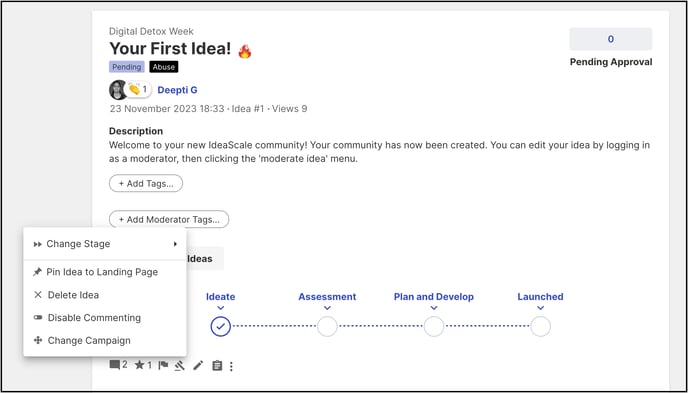This screenshot has height=393, width=688.
Task: Click Deepti G's profile avatar
Action: [118, 89]
